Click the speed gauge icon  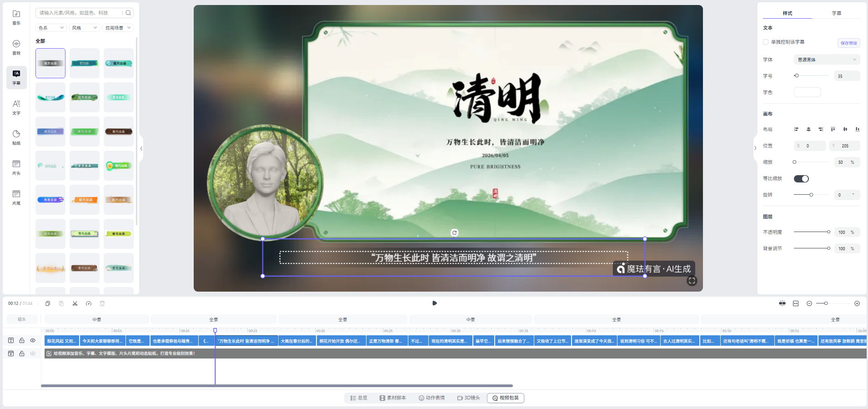89,303
